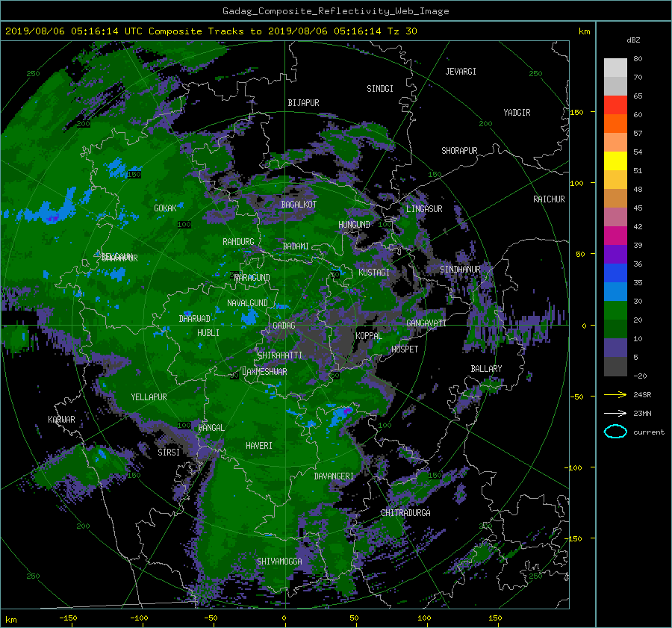This screenshot has width=672, height=628.
Task: Select the 51–54 dBZ yellow swatch
Action: (615, 161)
